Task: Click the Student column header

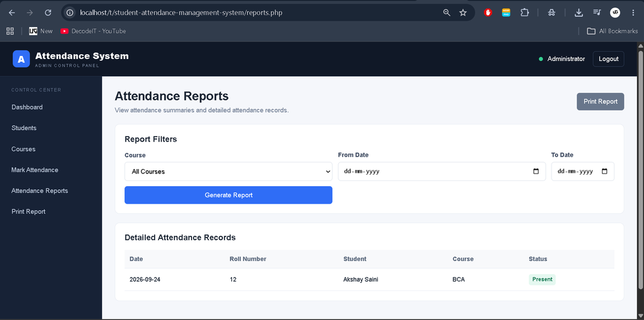Action: (x=355, y=259)
